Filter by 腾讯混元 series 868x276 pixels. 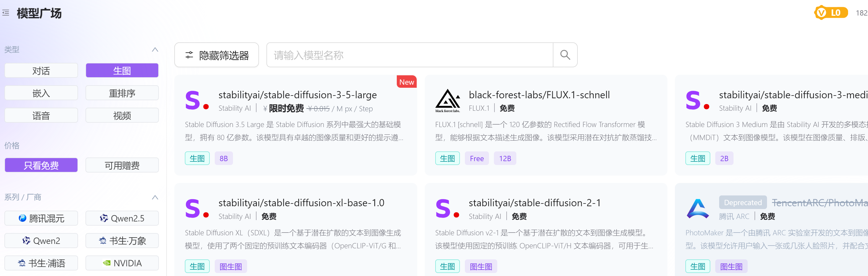[x=41, y=218]
